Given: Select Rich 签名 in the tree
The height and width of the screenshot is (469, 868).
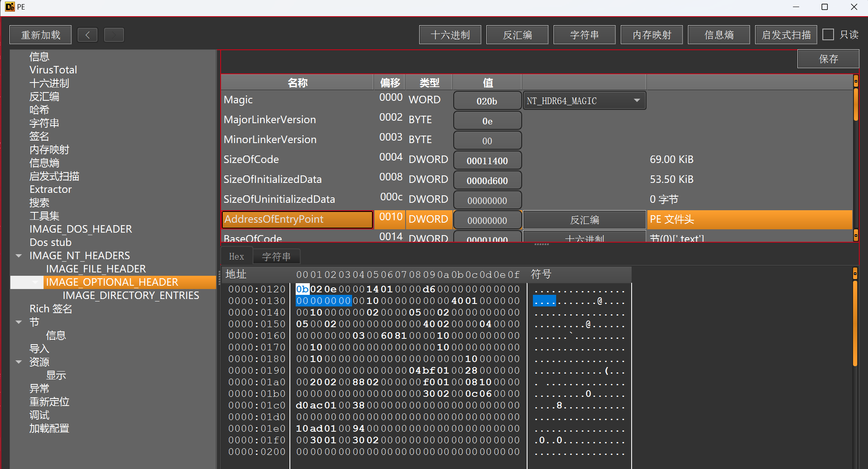Looking at the screenshot, I should (x=51, y=309).
